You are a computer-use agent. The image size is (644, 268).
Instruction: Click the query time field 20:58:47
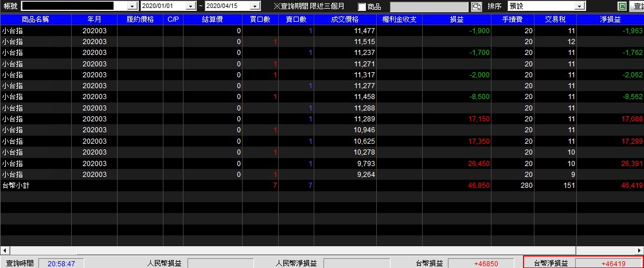[62, 263]
